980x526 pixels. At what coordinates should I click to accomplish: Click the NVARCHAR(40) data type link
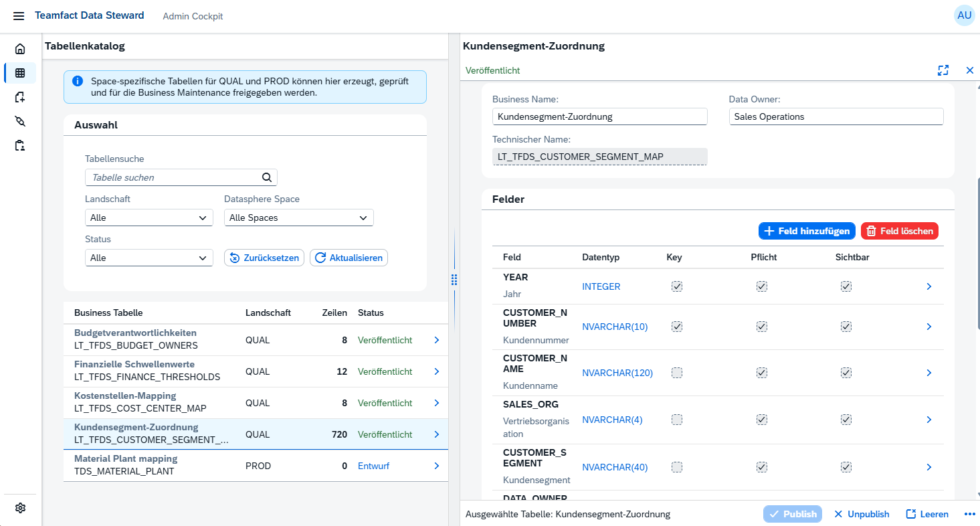click(615, 467)
